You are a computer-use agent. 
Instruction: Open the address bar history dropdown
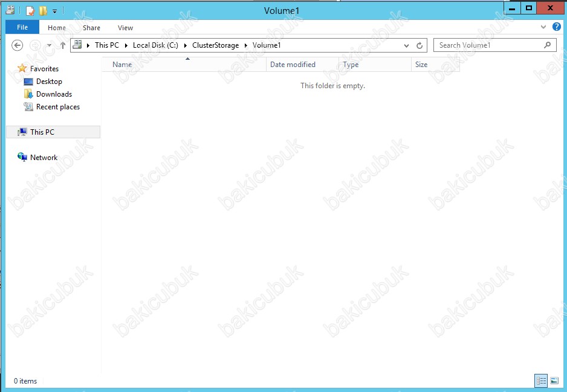[407, 45]
